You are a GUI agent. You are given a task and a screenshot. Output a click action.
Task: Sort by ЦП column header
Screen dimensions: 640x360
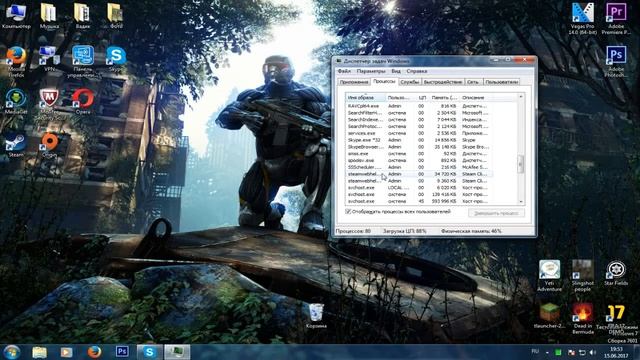[422, 98]
